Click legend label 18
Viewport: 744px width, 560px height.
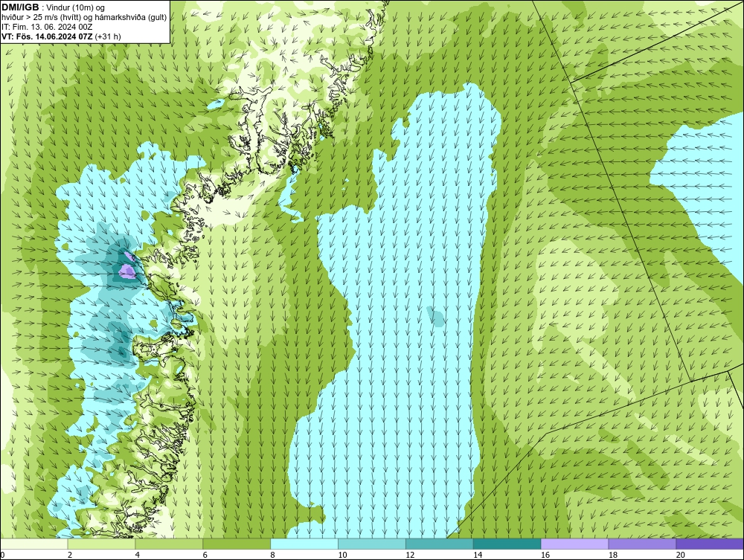[x=612, y=555]
